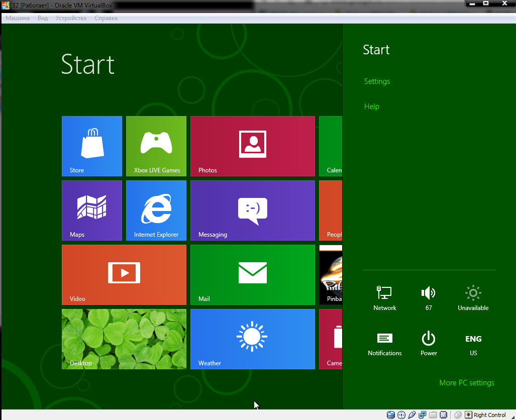
Task: Click VirtualBox USB devices status icon
Action: [411, 415]
